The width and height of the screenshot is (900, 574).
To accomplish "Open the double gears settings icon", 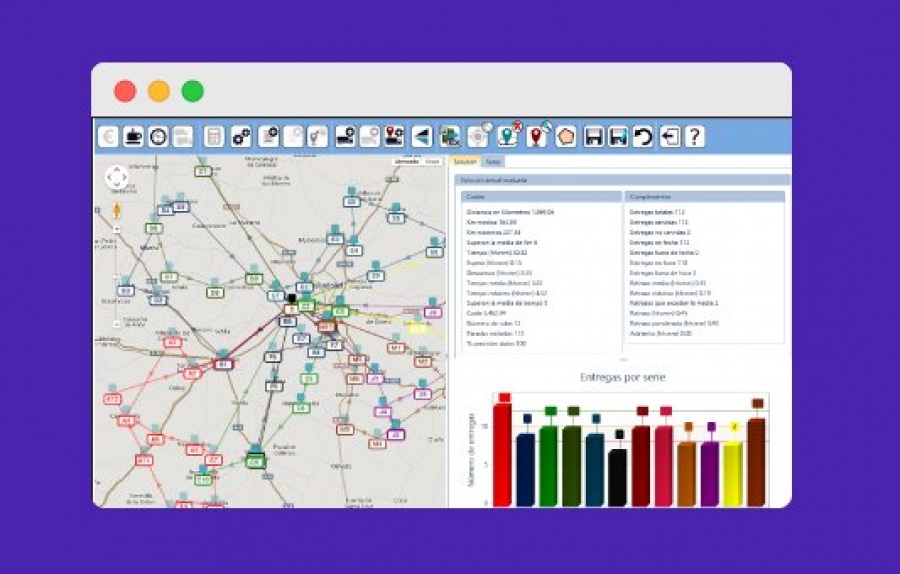I will 240,137.
